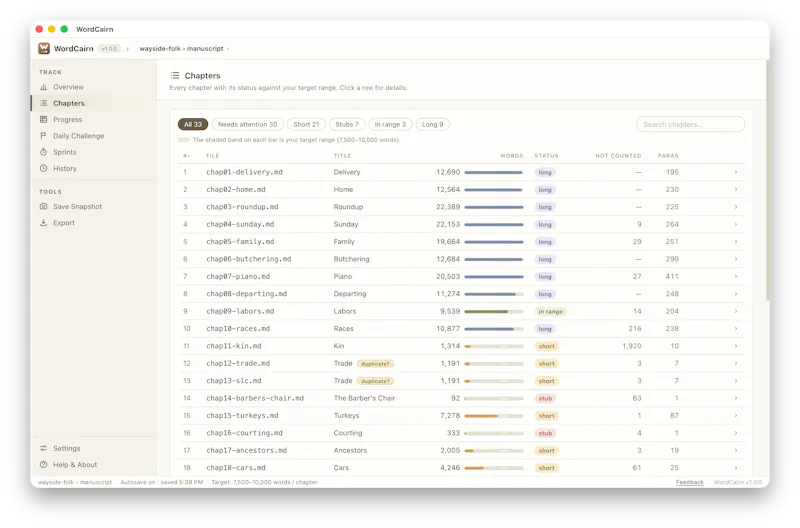Expand the chap07-piano.md row chevron
This screenshot has height=528, width=800.
click(736, 276)
